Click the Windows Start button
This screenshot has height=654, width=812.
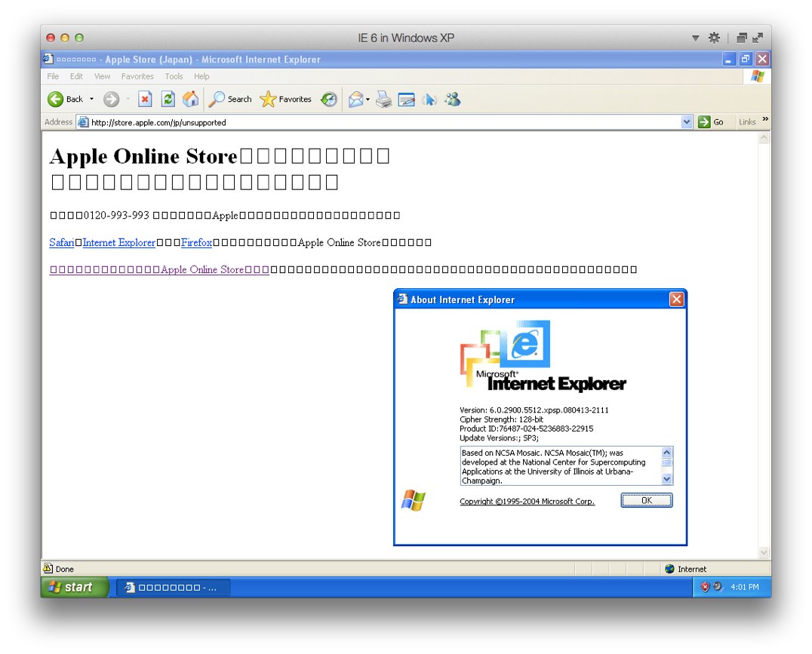tap(74, 587)
